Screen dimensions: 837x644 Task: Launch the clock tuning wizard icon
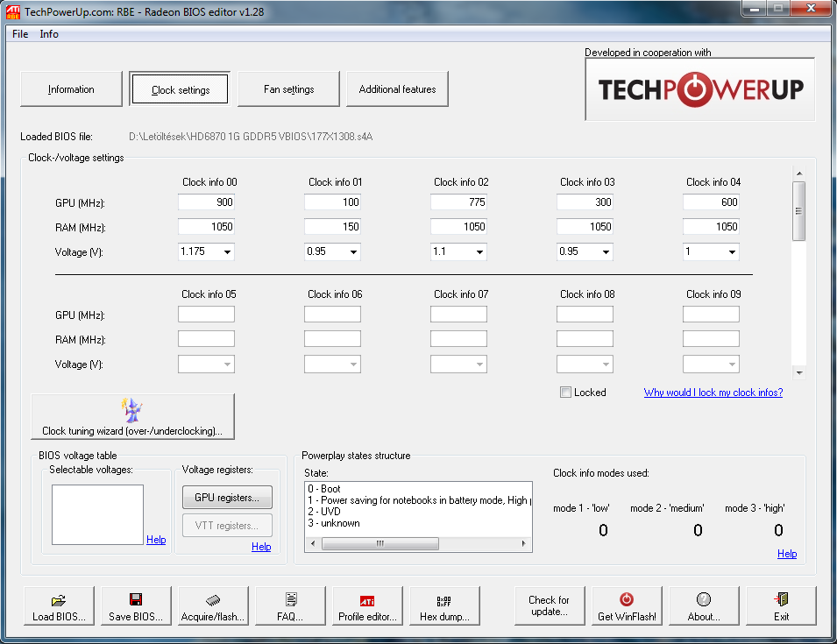(x=131, y=410)
